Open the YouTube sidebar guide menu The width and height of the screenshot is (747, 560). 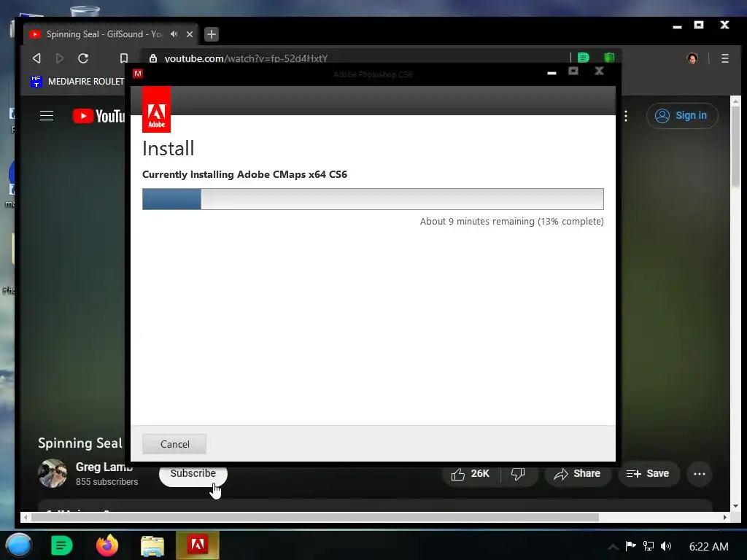tap(47, 116)
